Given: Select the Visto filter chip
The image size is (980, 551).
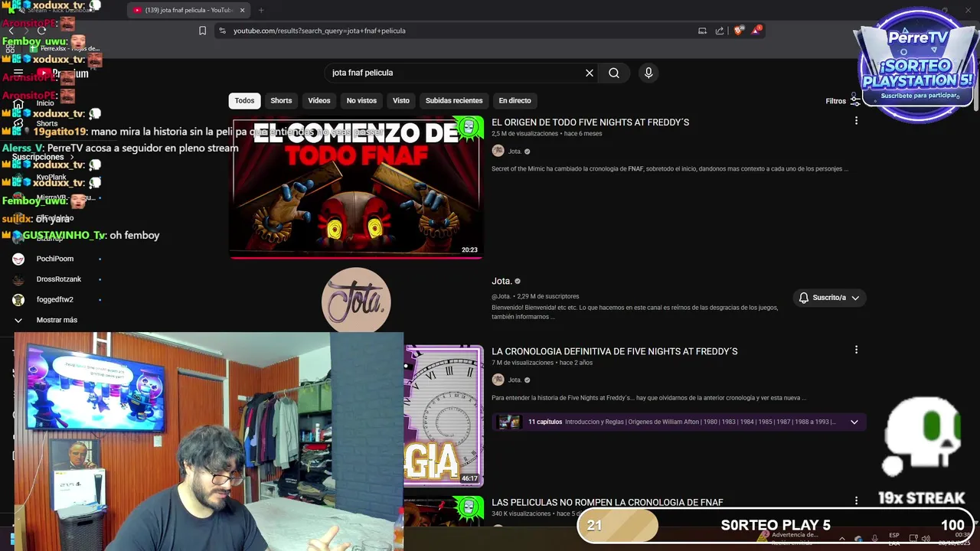Looking at the screenshot, I should point(401,101).
